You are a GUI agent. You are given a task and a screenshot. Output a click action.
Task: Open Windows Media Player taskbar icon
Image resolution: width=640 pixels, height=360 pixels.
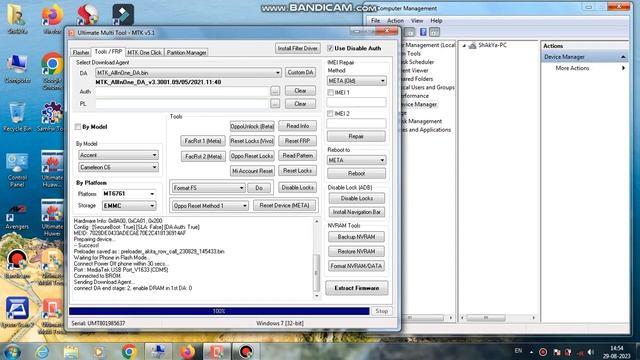(99, 351)
